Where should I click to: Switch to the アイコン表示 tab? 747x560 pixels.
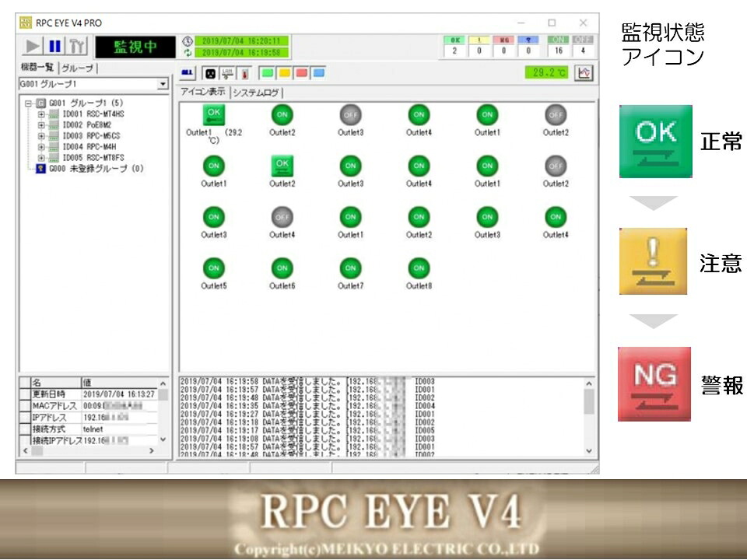(x=203, y=92)
